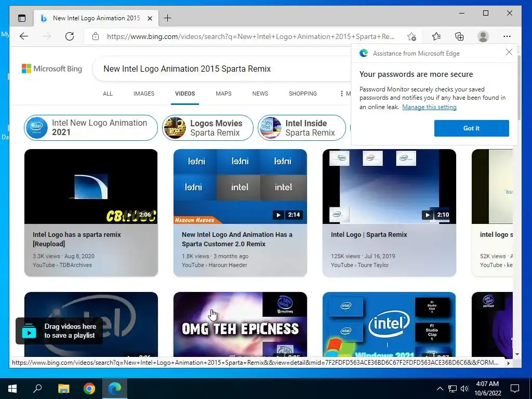Image resolution: width=532 pixels, height=399 pixels.
Task: Click the Microsoft Edge taskbar icon
Action: [115, 389]
